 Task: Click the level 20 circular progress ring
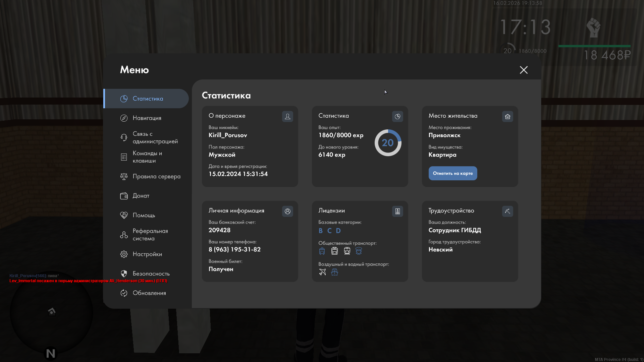click(388, 143)
